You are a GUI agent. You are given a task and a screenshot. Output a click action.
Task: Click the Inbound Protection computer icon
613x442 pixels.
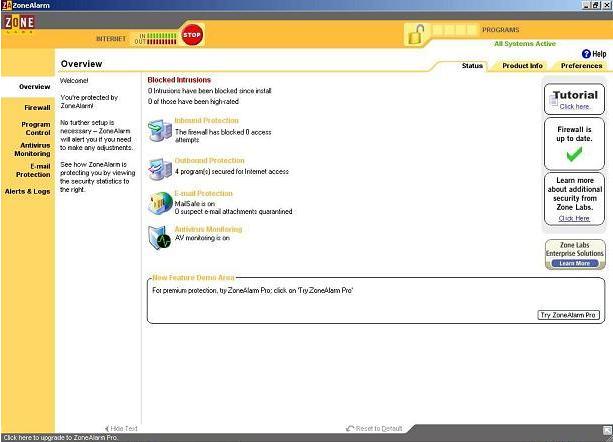pos(160,131)
